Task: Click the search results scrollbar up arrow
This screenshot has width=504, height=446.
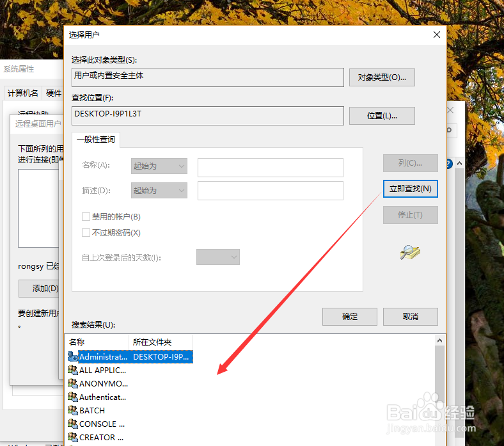Action: 439,340
